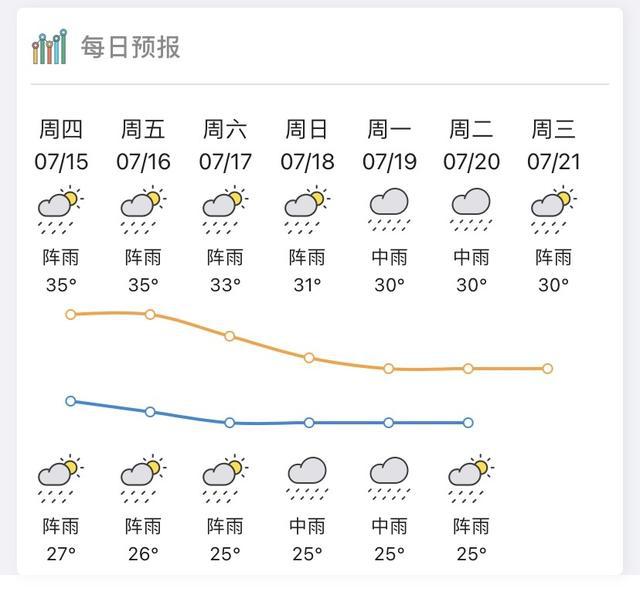Image resolution: width=640 pixels, height=592 pixels.
Task: Click the 07/20 daytime moderate rain icon
Action: point(471,210)
